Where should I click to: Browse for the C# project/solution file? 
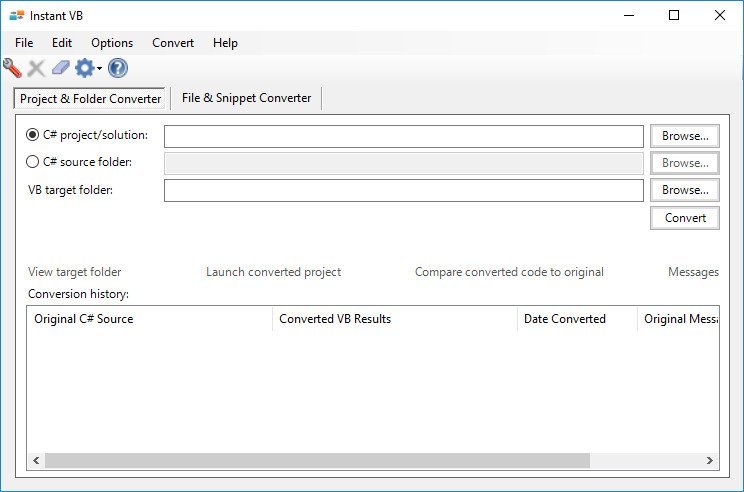(x=685, y=136)
